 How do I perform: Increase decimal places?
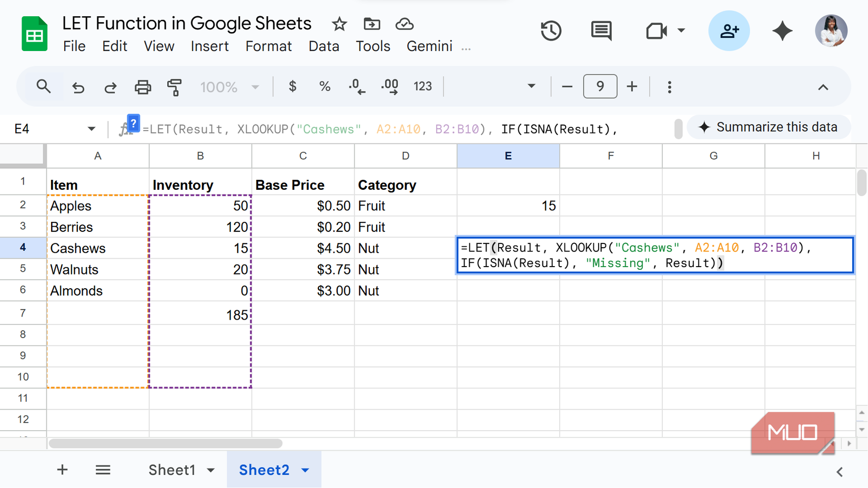pyautogui.click(x=389, y=86)
